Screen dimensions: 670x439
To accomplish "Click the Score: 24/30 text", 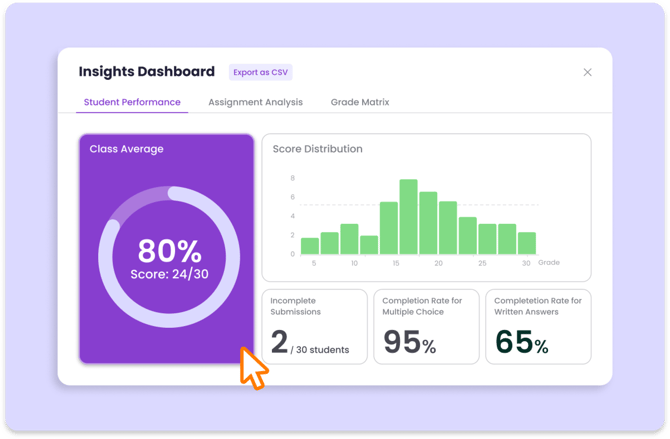I will pyautogui.click(x=169, y=274).
